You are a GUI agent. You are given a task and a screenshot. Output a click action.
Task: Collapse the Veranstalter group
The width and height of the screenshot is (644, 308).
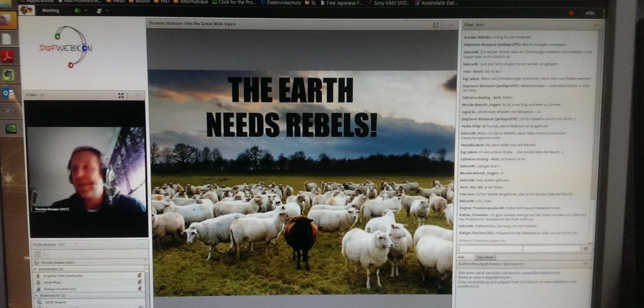(35, 269)
